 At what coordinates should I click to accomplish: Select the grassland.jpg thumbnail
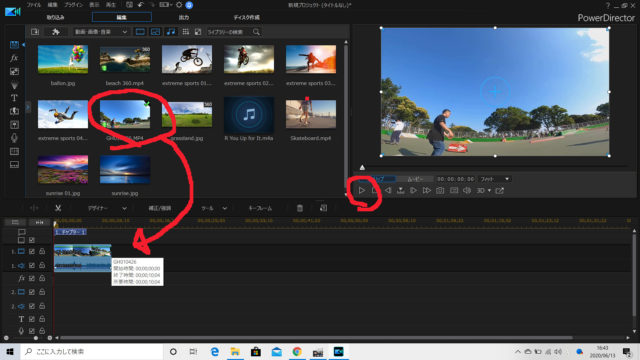coord(187,114)
